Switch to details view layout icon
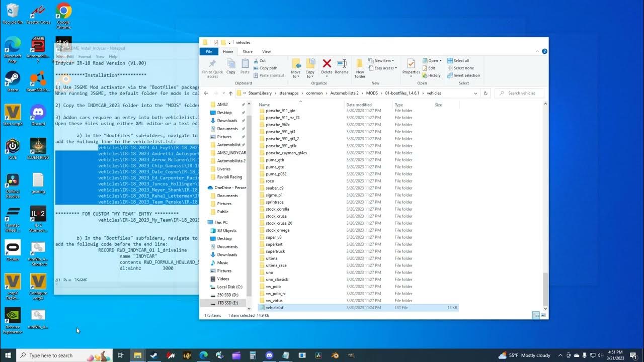 click(536, 315)
